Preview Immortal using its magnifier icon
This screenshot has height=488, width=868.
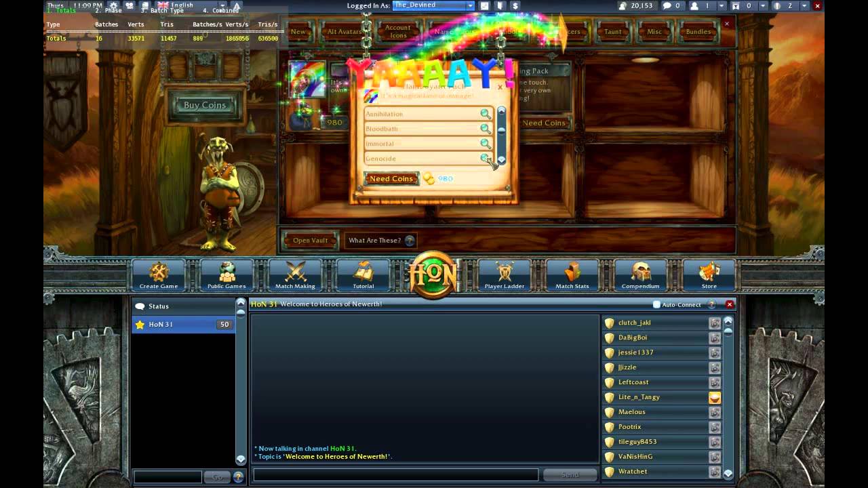point(485,144)
